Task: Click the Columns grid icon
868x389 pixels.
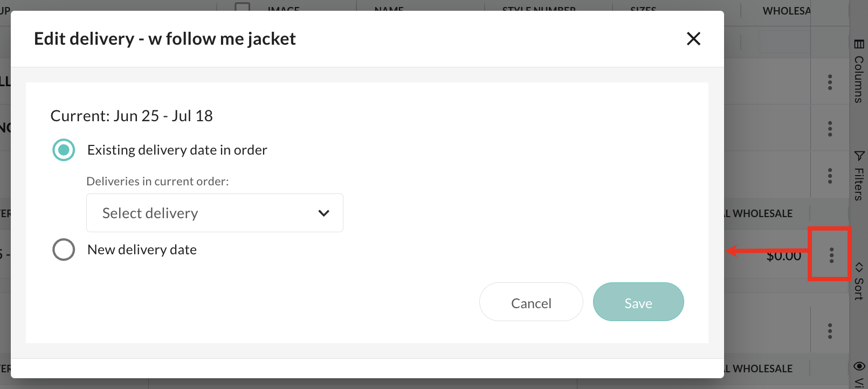Action: pos(859,44)
